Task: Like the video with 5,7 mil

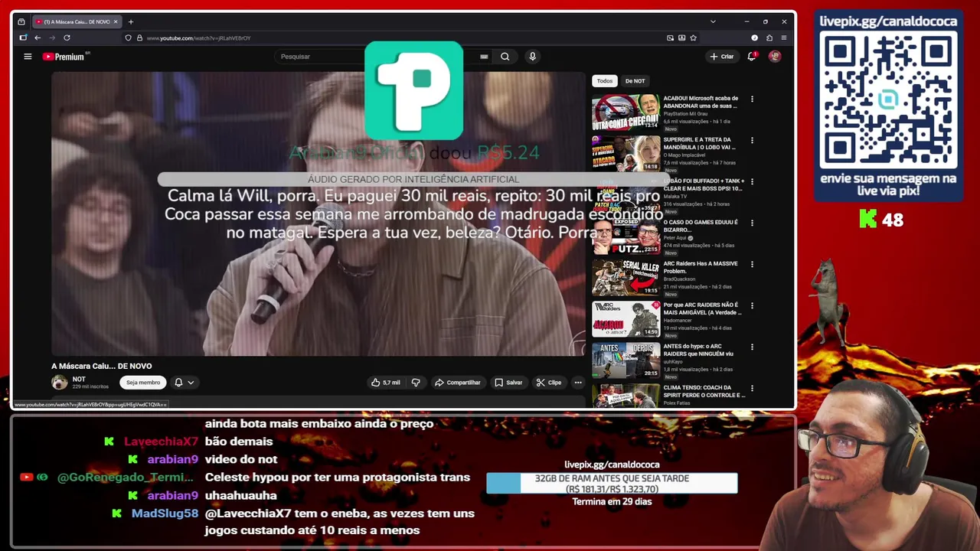Action: click(x=386, y=383)
